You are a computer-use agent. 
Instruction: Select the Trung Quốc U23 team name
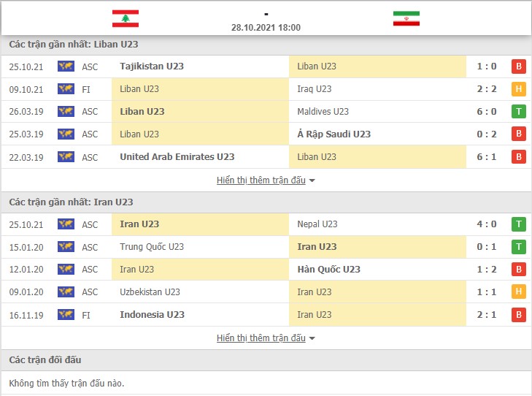pyautogui.click(x=152, y=247)
